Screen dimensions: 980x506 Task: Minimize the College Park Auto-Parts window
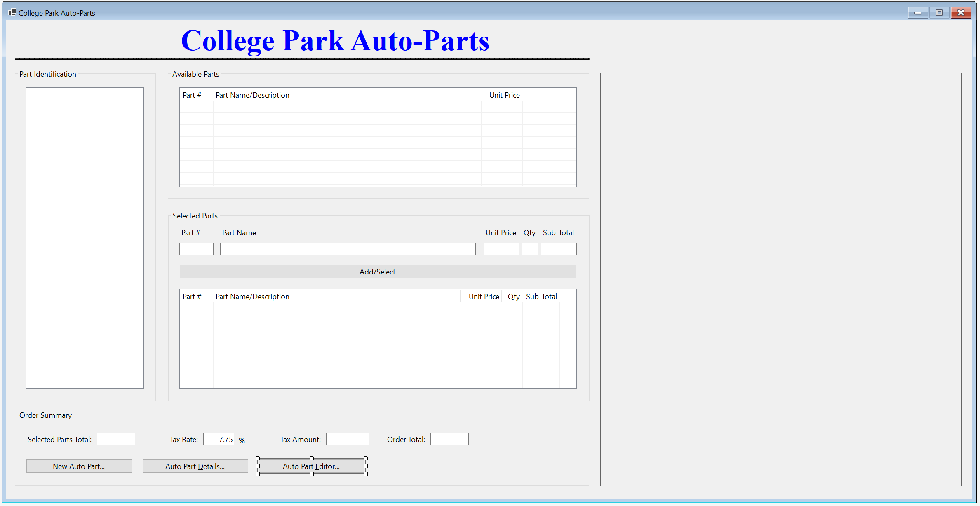click(918, 13)
